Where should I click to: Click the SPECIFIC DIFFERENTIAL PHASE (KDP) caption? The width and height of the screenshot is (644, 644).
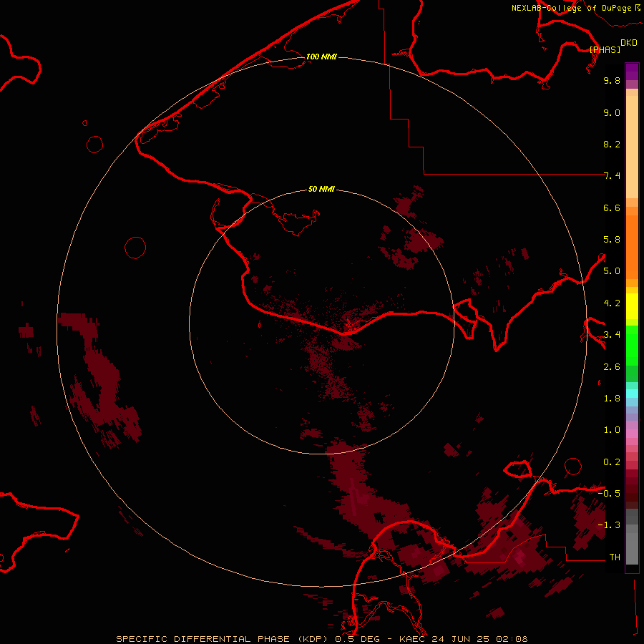pos(222,639)
